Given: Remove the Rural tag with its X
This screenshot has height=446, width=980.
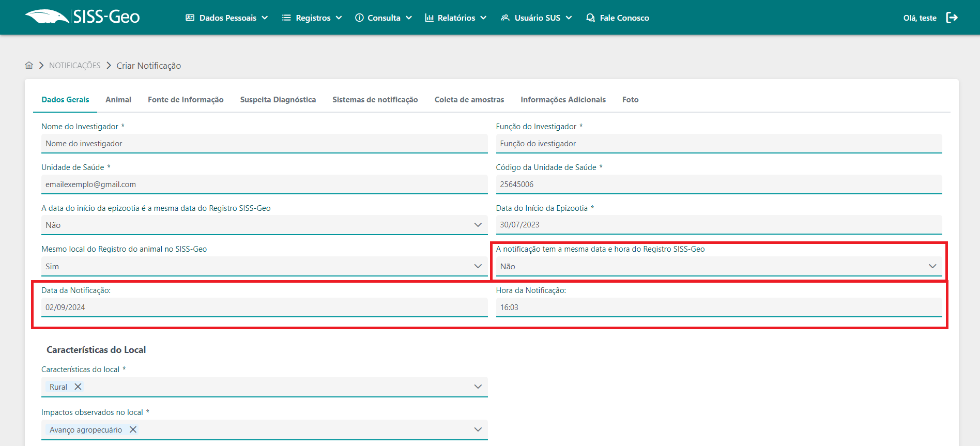Looking at the screenshot, I should (78, 387).
